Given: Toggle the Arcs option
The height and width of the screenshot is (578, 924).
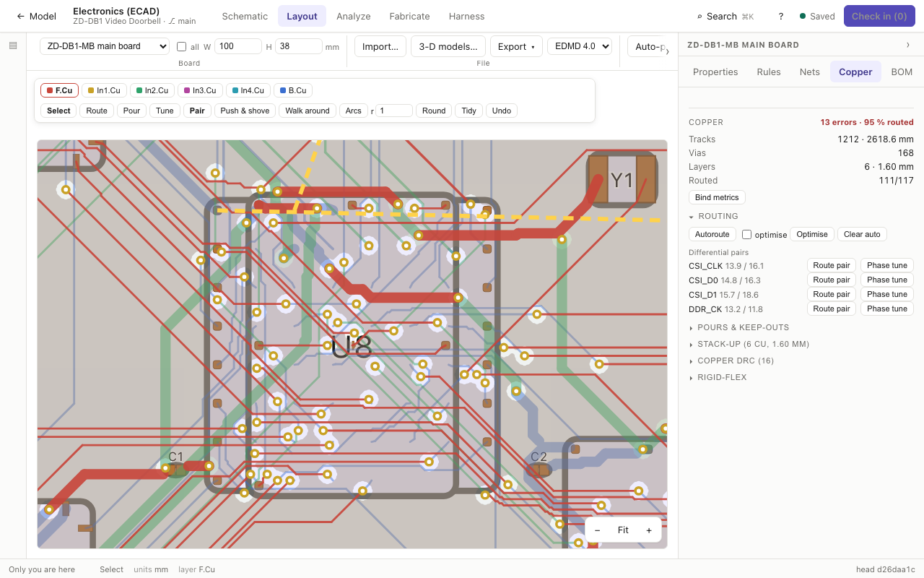Looking at the screenshot, I should [x=354, y=111].
